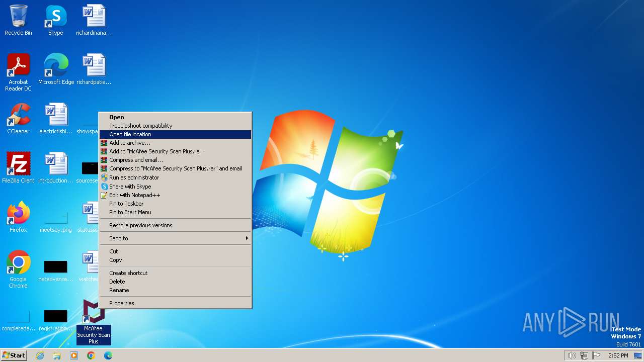The width and height of the screenshot is (644, 362).
Task: Choose Pin to Start Menu
Action: [x=175, y=212]
